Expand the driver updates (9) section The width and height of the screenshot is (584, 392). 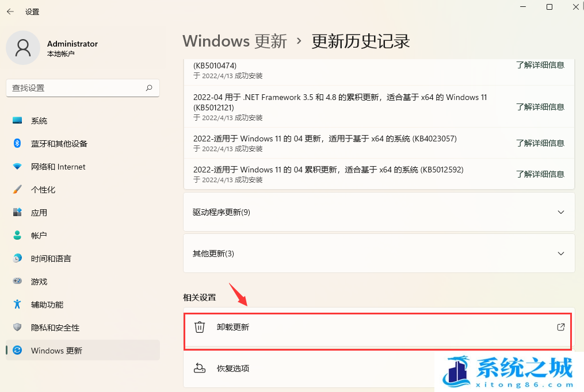(x=561, y=212)
